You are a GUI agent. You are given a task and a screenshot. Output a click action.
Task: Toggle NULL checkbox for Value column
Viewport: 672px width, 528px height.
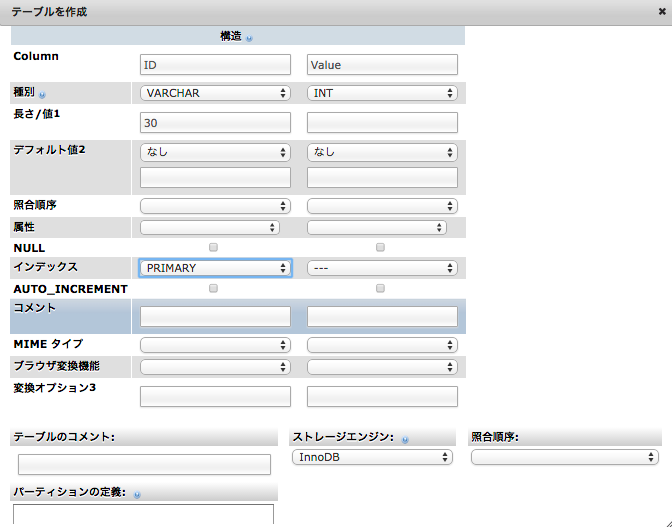click(380, 247)
